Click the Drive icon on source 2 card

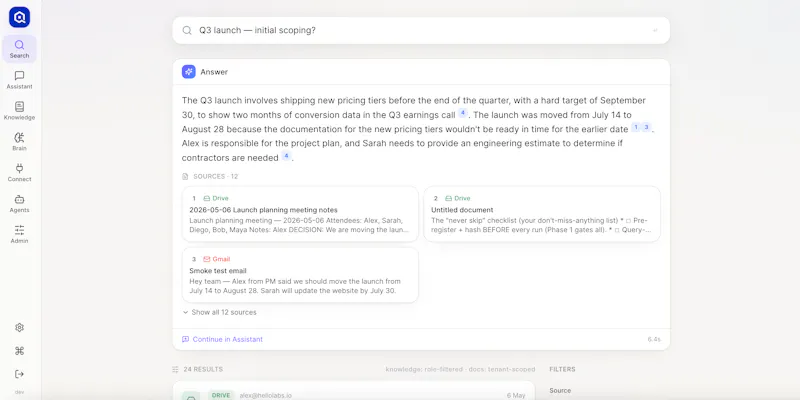(x=448, y=198)
